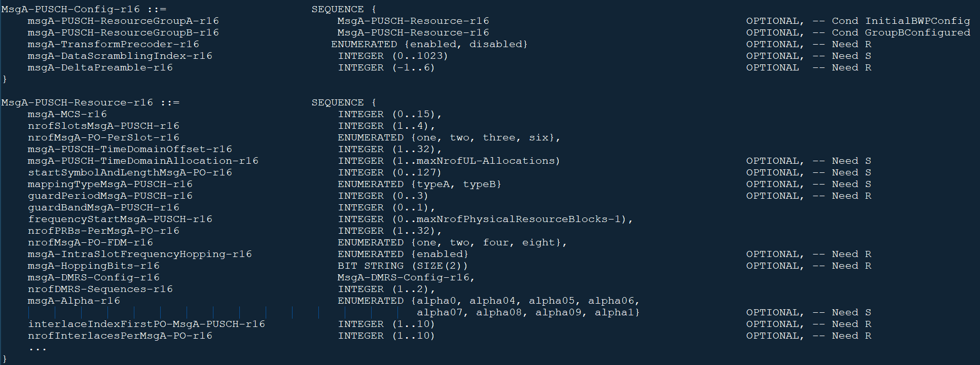Click the nrofDMRS-Sequences-r16 field name
Viewport: 980px width, 365px height.
click(100, 289)
